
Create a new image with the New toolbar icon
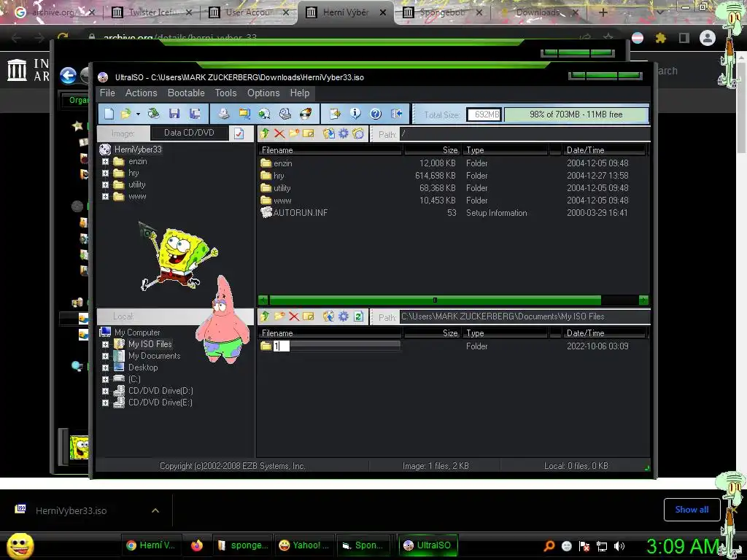[109, 113]
